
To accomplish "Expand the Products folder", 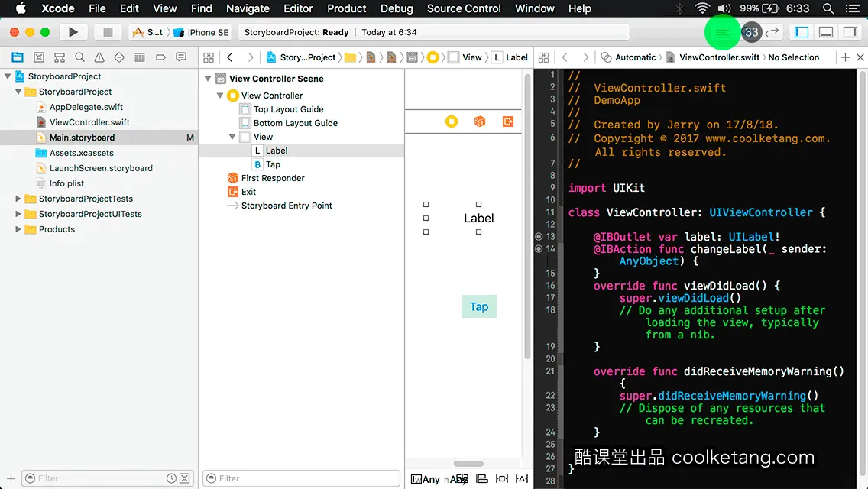I will coord(18,228).
